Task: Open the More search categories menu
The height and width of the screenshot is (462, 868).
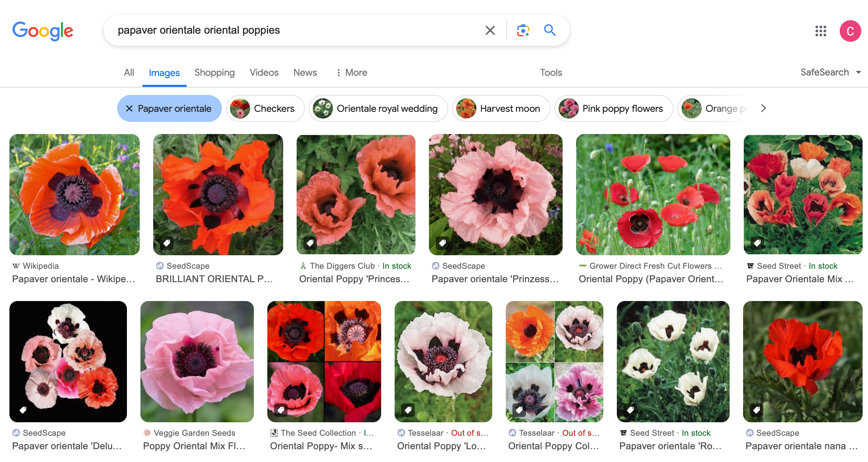Action: pos(352,72)
